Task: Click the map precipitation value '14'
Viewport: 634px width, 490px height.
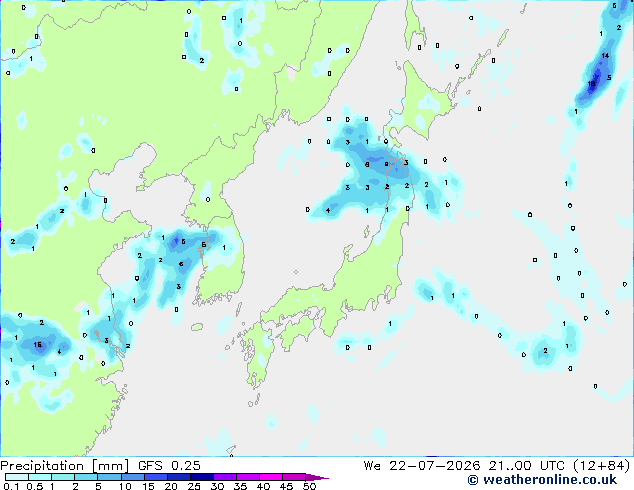Action: pos(605,55)
